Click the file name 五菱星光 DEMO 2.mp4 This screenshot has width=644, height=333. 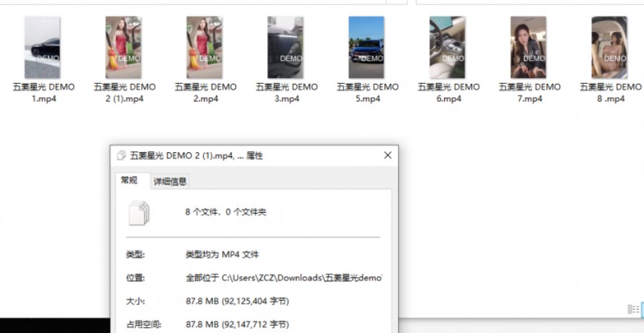click(x=206, y=93)
